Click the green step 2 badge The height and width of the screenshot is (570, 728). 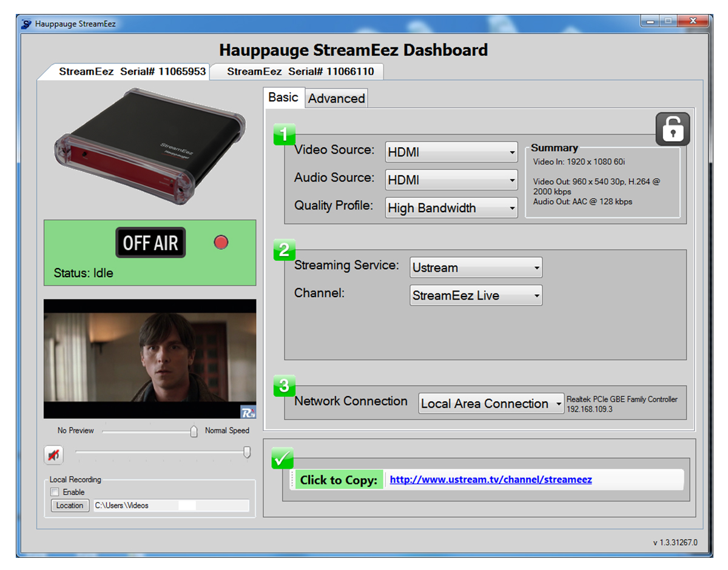[x=285, y=250]
